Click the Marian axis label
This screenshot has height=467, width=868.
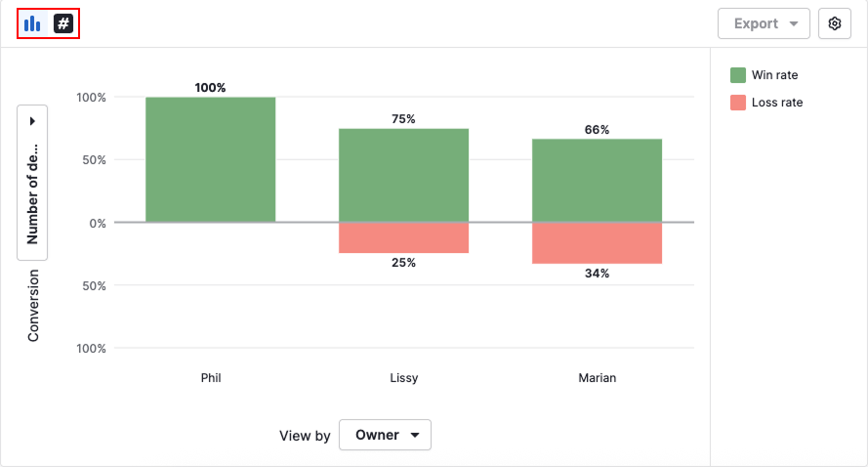(x=598, y=378)
